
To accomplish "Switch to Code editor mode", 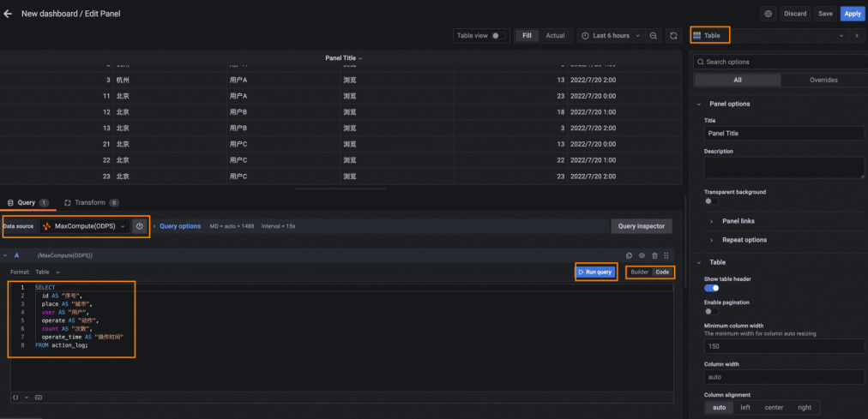I will [662, 272].
